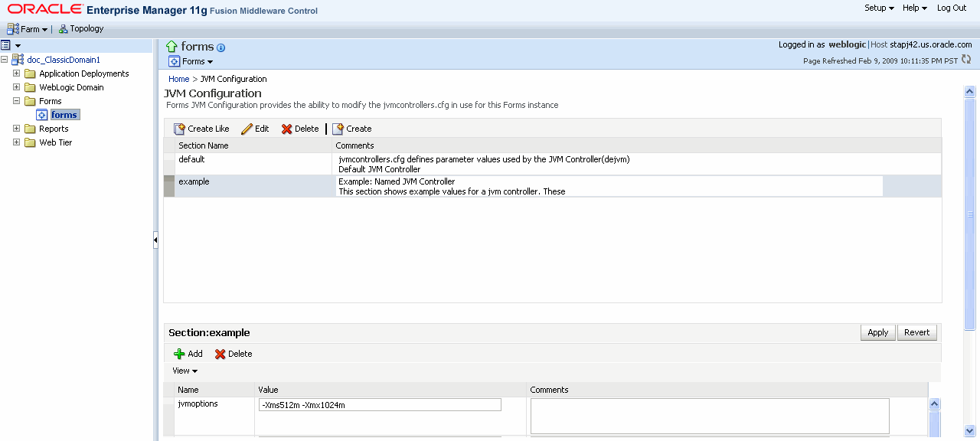Open the Setup menu

[x=878, y=8]
